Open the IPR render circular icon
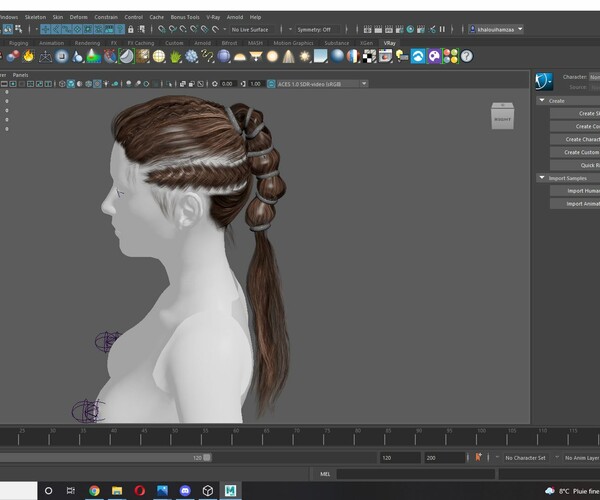 point(410,29)
